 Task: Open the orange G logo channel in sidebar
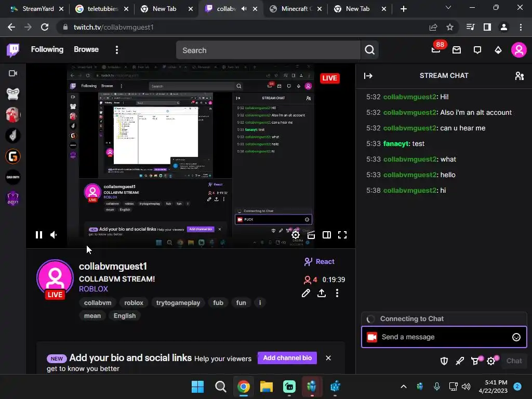pyautogui.click(x=13, y=156)
